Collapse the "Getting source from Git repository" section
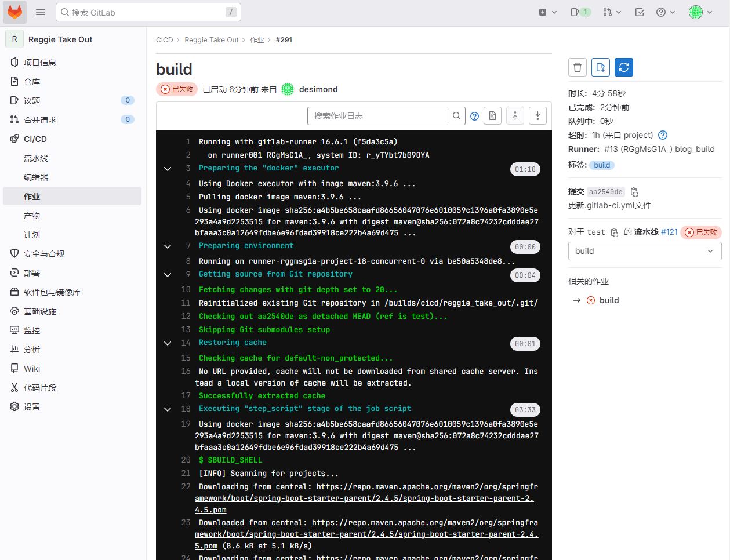This screenshot has width=730, height=560. click(x=168, y=275)
